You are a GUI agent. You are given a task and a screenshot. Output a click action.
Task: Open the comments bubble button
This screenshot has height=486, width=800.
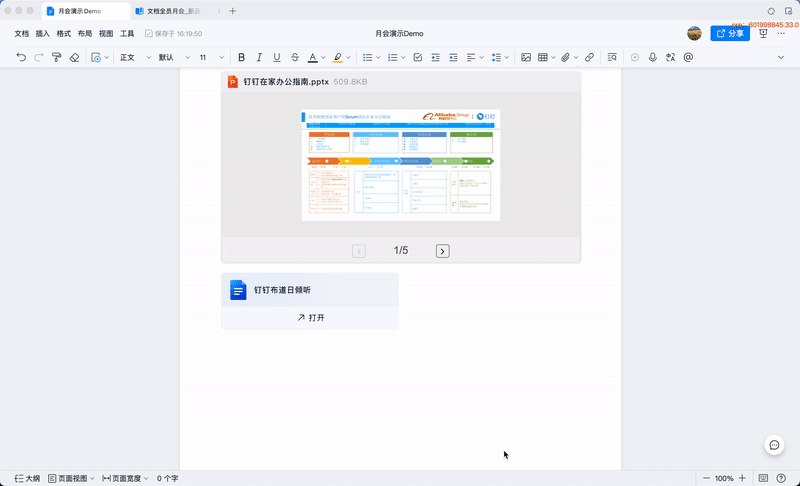click(774, 445)
